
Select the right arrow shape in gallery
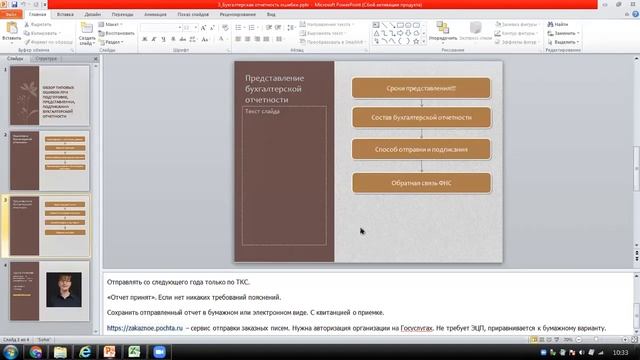coord(400,33)
